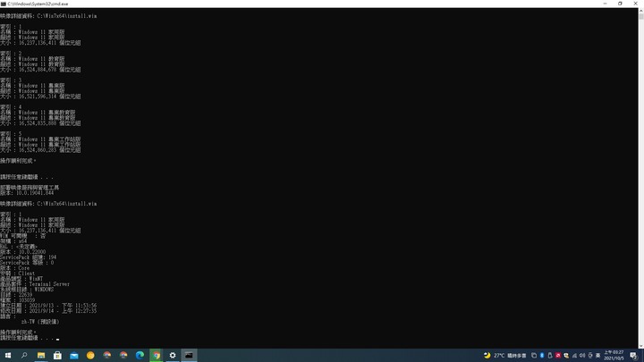Image resolution: width=644 pixels, height=362 pixels.
Task: Restore down the cmd.exe window
Action: click(x=620, y=4)
